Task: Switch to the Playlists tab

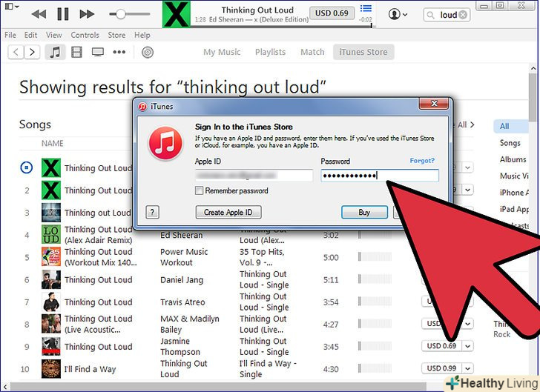Action: (270, 52)
